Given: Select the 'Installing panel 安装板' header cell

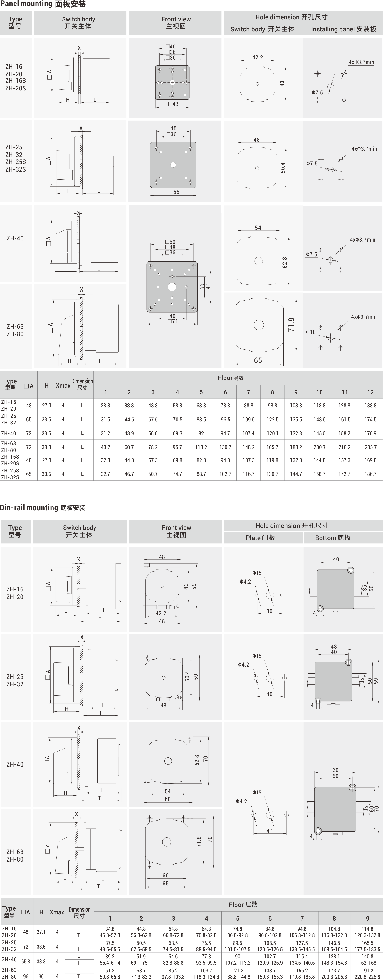Looking at the screenshot, I should (343, 29).
